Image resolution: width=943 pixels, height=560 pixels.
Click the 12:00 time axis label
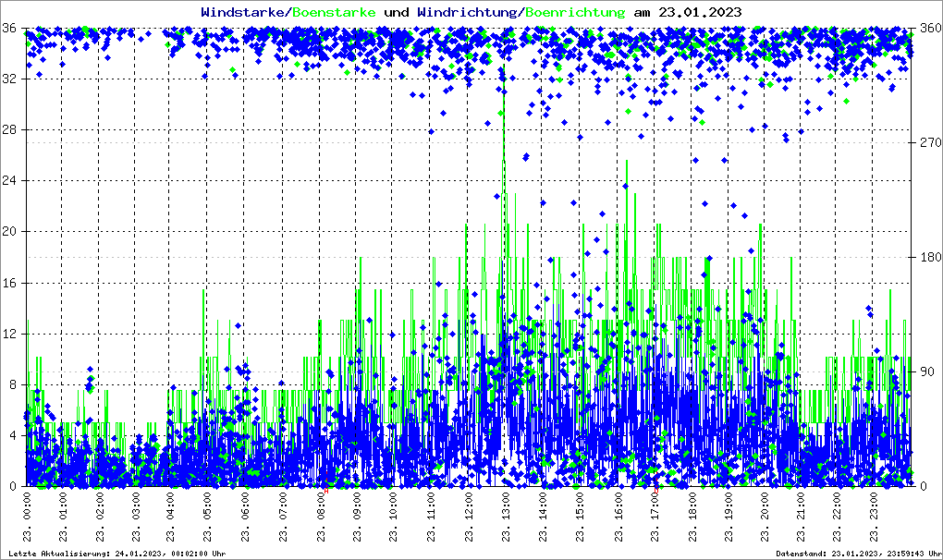pos(469,517)
